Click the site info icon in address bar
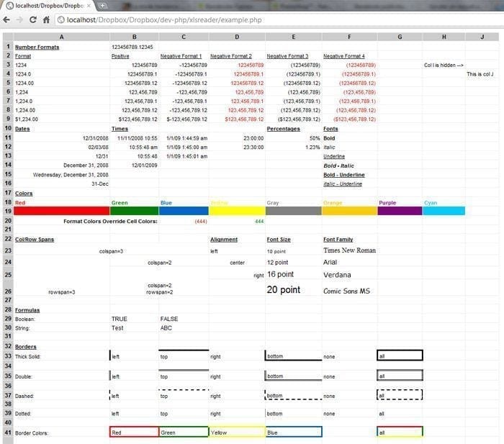This screenshot has width=504, height=444. 60,20
